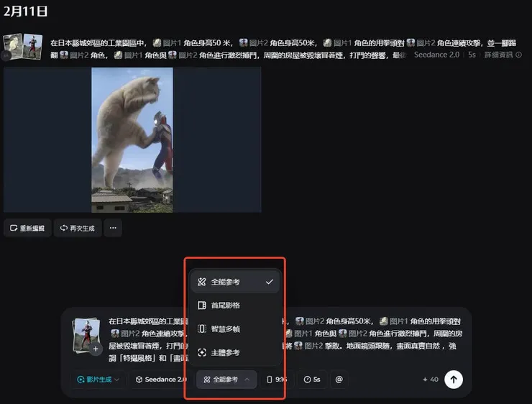
Task: Click the 智慧多幀 multi-frame icon
Action: pyautogui.click(x=202, y=329)
